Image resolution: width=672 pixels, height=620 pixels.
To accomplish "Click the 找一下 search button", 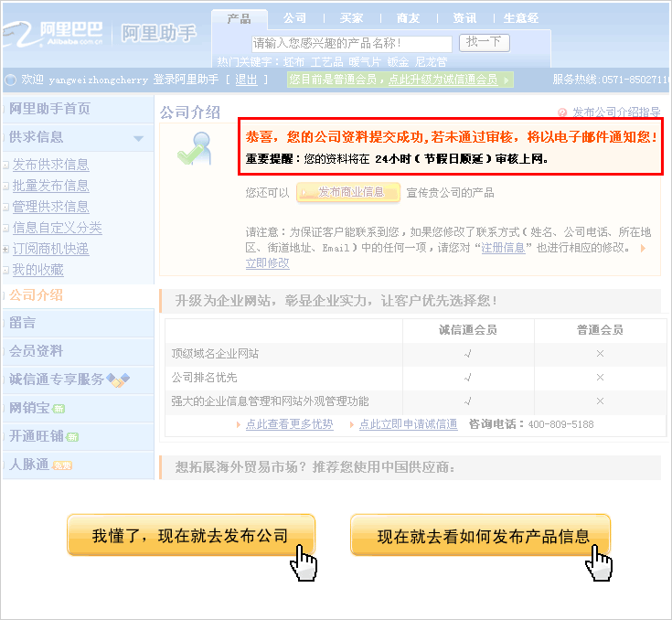I will coord(485,42).
